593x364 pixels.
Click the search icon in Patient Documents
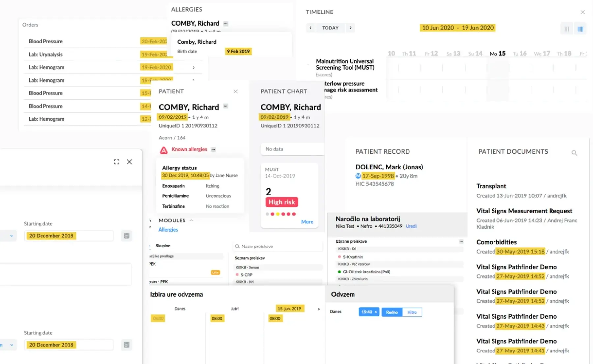pos(574,153)
